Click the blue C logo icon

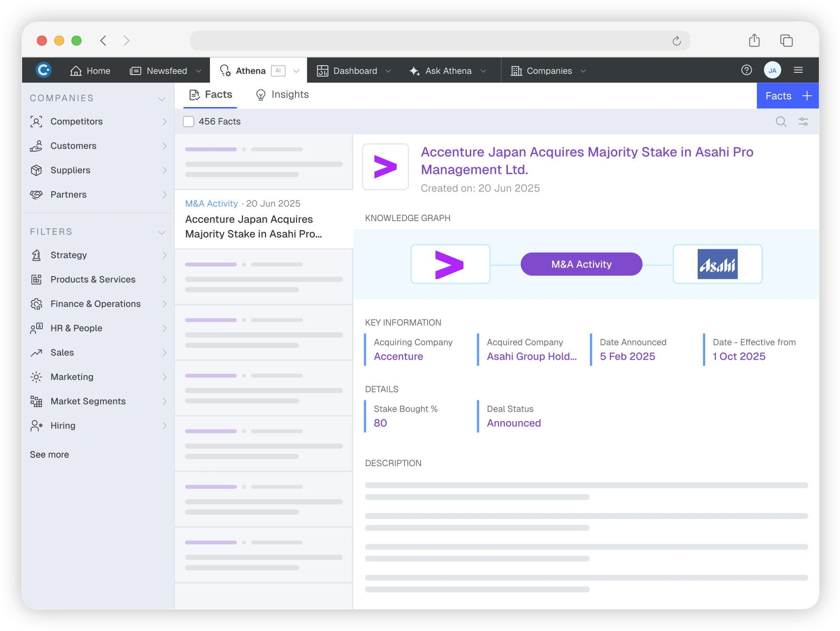(44, 70)
